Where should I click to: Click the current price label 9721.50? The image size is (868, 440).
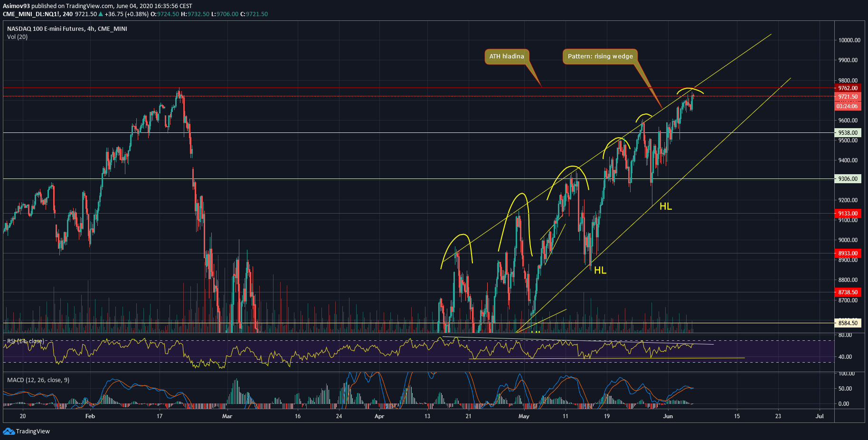(848, 97)
